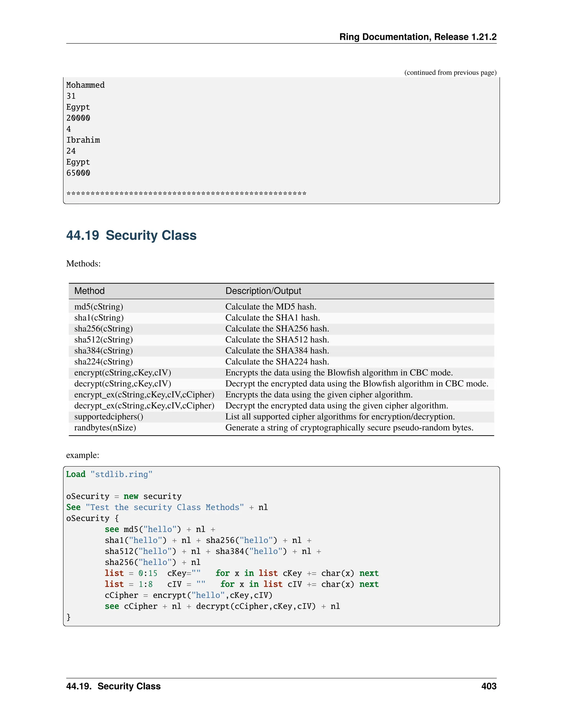Click the Ibrahim output line
This screenshot has width=563, height=728.
(x=83, y=140)
